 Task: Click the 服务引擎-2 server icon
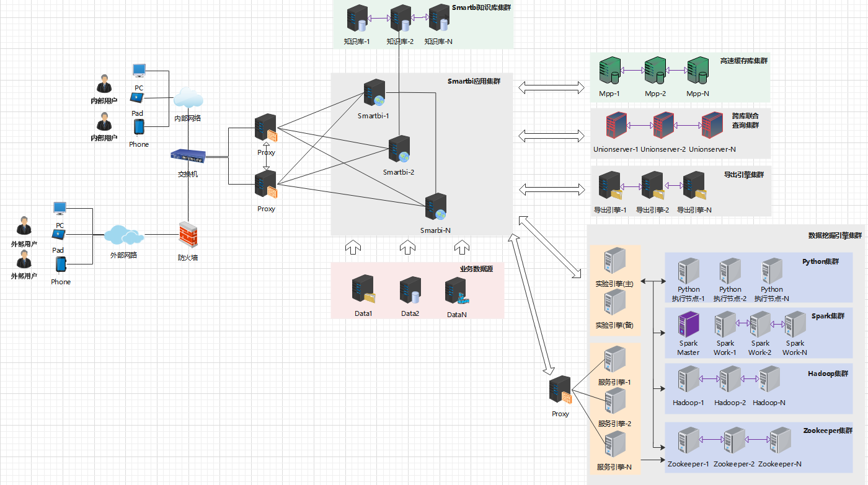pyautogui.click(x=614, y=402)
